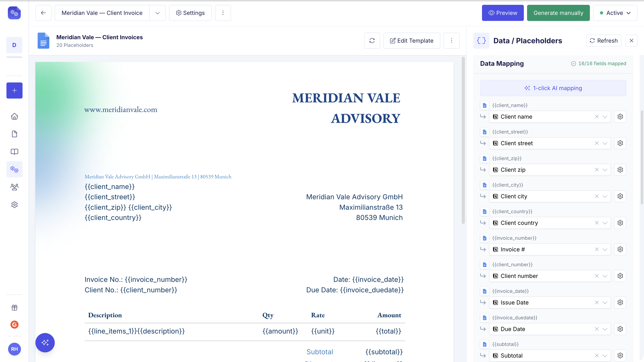Clear the Due Date mapping with X

coord(597,329)
